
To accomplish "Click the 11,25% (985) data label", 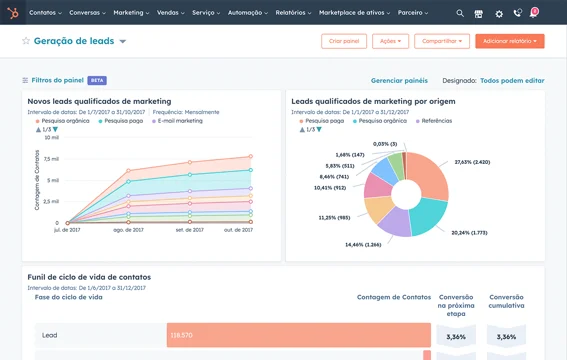I will [x=334, y=218].
